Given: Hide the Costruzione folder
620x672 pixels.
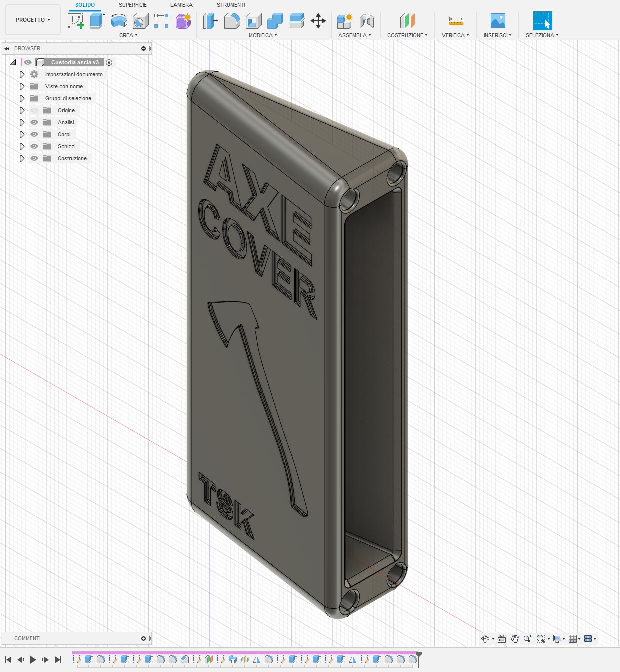Looking at the screenshot, I should click(x=34, y=158).
